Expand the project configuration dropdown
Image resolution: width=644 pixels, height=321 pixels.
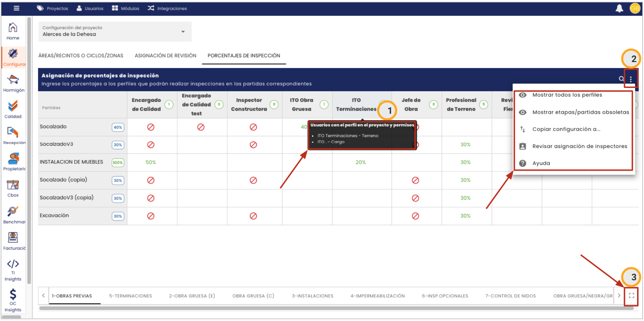coord(183,31)
